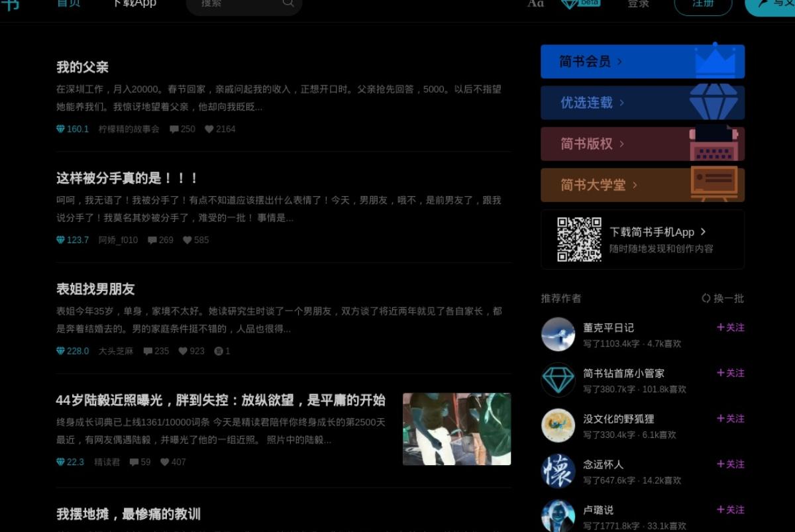Click the reward icon beside count 1

(219, 351)
